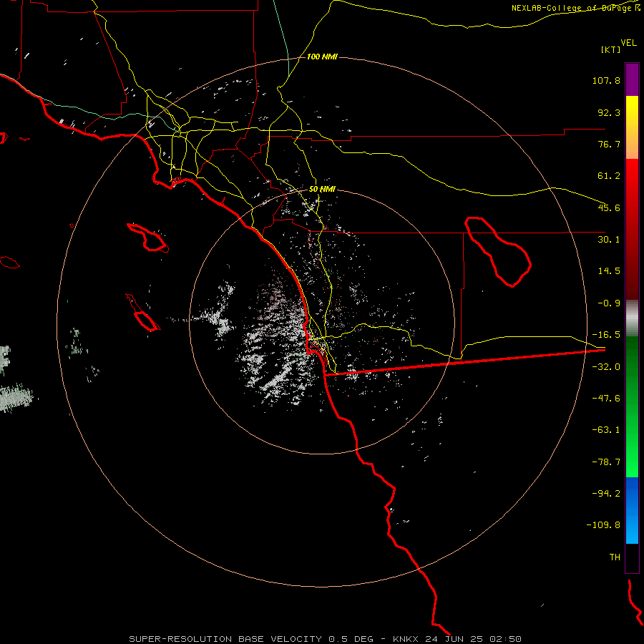This screenshot has width=644, height=644.
Task: Pick the purple segment of the velocity scale
Action: click(632, 79)
